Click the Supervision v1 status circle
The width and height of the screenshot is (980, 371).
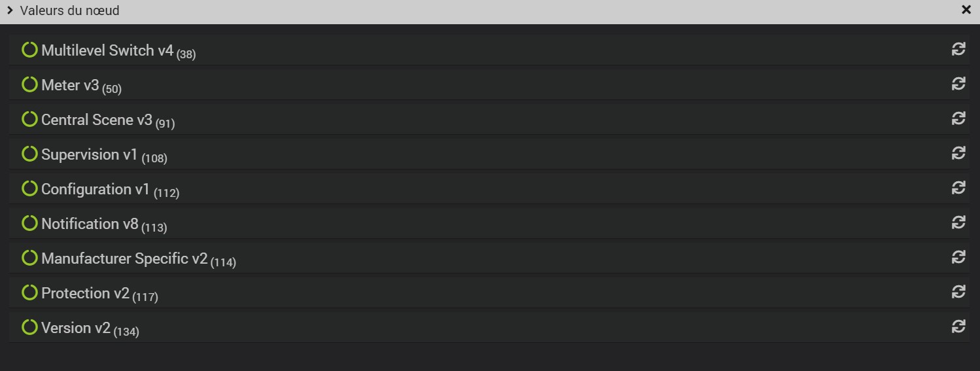pyautogui.click(x=29, y=154)
